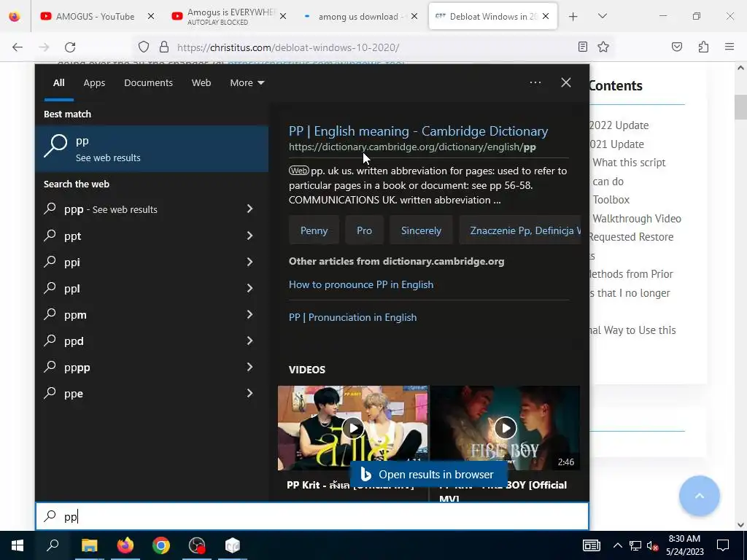Open Cambridge Dictionary PP meaning link
The height and width of the screenshot is (560, 747).
(x=418, y=131)
